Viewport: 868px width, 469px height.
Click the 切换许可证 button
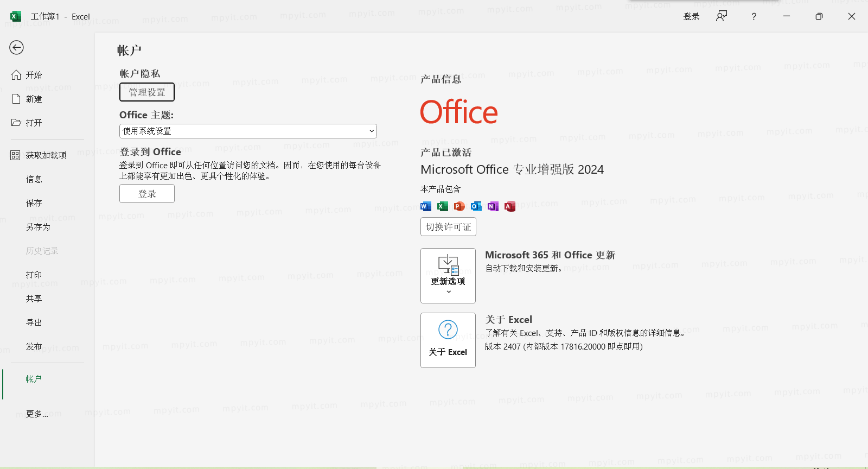(448, 227)
